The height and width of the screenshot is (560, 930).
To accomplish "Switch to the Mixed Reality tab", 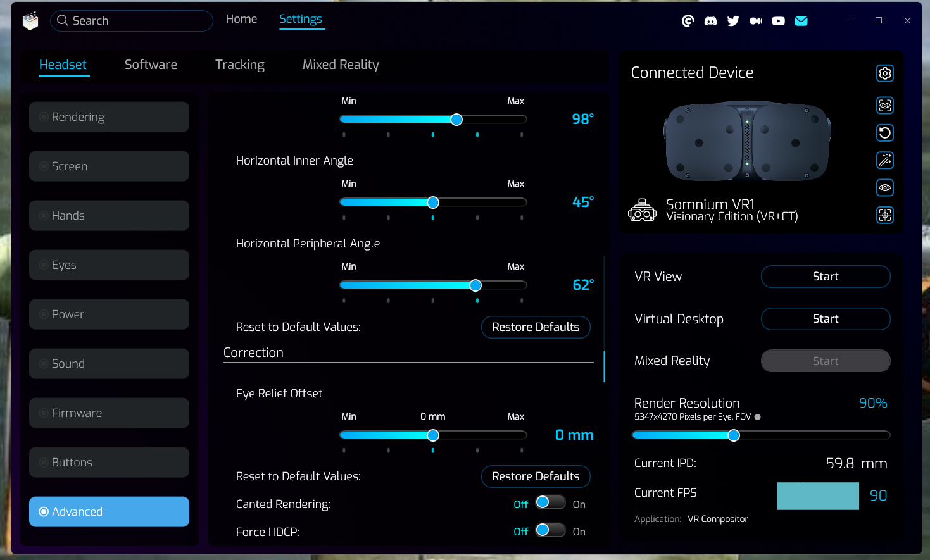I will [341, 65].
